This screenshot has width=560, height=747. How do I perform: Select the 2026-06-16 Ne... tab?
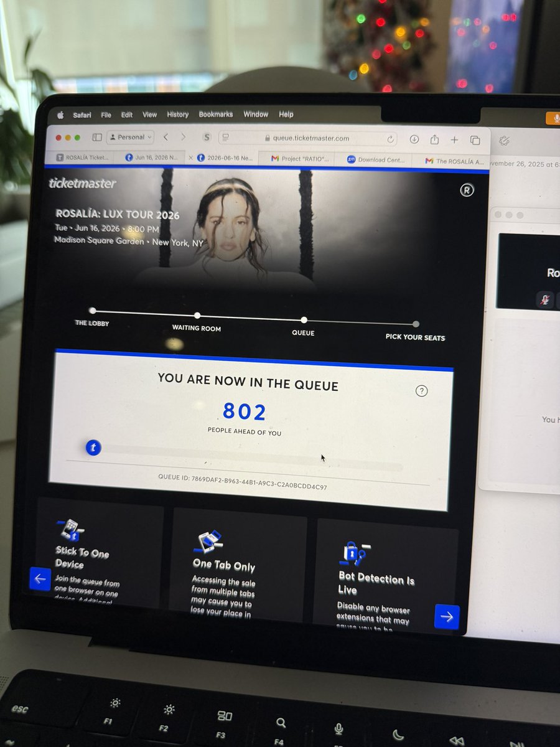point(225,159)
